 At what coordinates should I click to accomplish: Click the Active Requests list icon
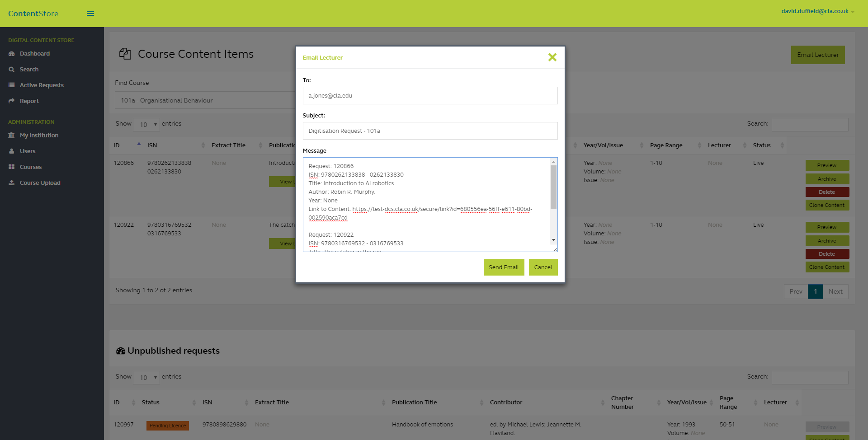click(12, 85)
